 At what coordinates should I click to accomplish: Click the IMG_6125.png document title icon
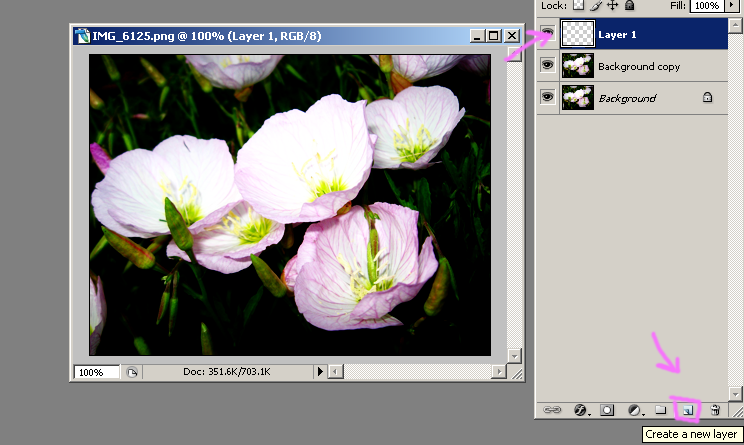click(x=83, y=36)
